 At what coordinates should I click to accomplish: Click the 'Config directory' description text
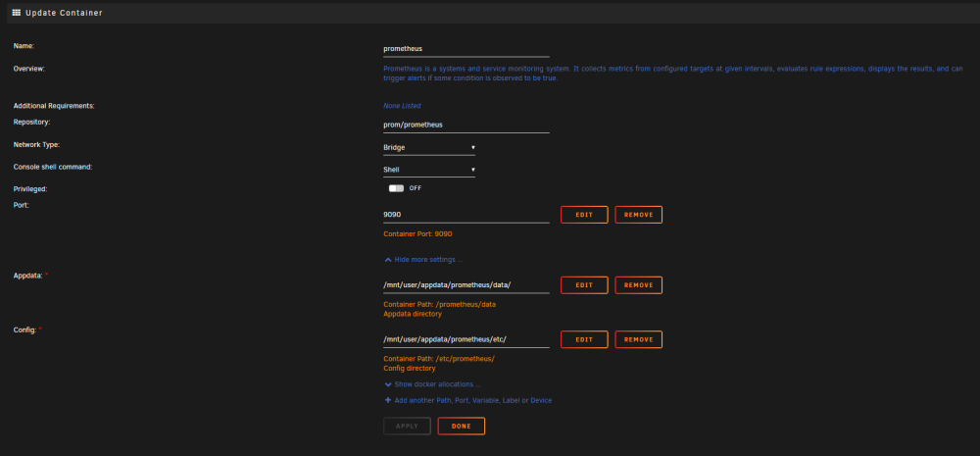coord(410,369)
